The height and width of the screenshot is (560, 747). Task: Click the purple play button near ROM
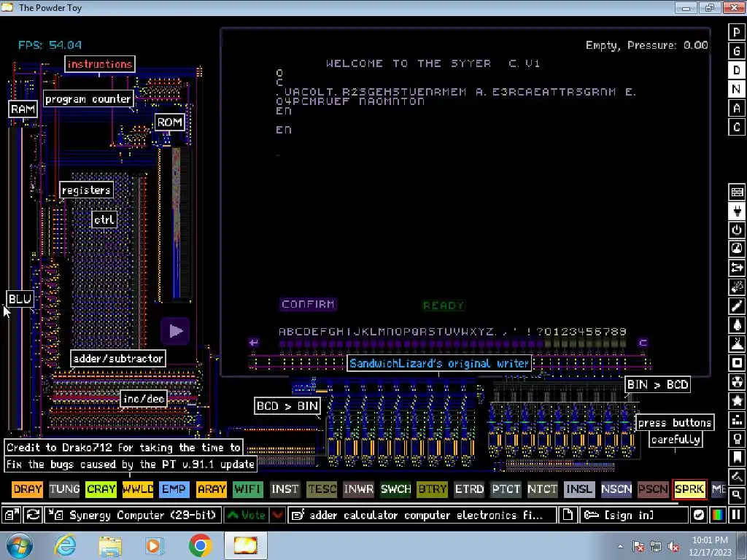point(175,330)
